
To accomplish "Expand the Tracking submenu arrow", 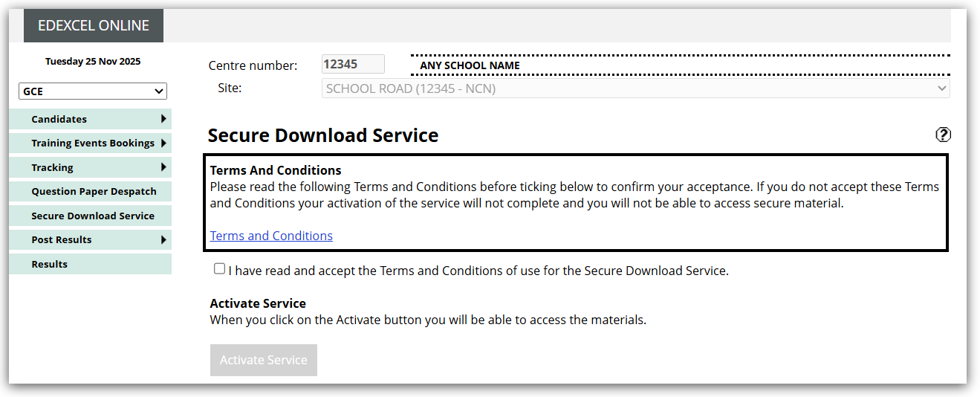I will tap(163, 167).
